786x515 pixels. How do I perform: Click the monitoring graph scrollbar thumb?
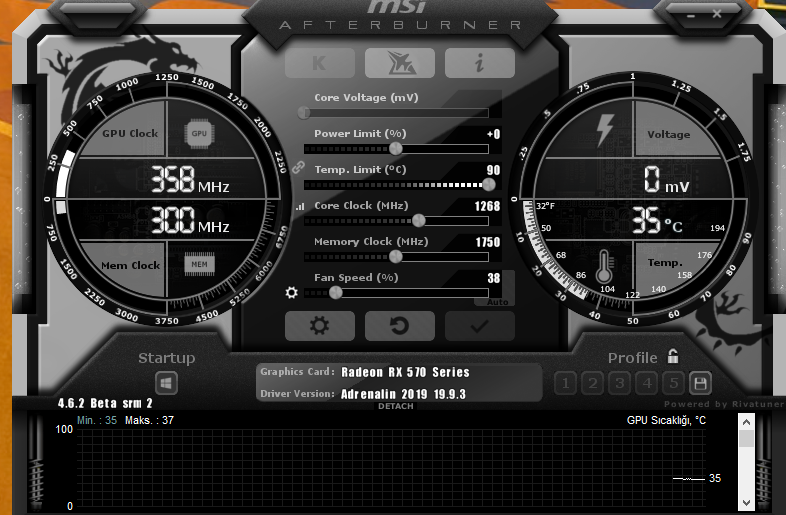(746, 439)
